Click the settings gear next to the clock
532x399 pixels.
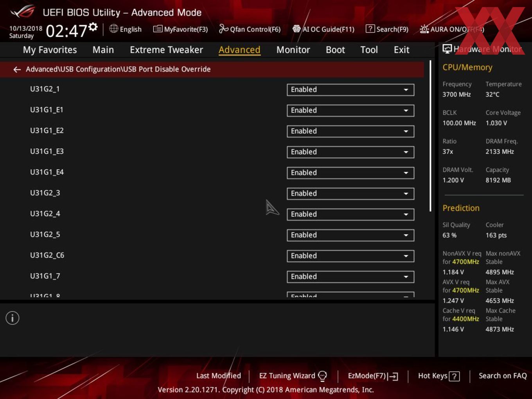(x=93, y=27)
